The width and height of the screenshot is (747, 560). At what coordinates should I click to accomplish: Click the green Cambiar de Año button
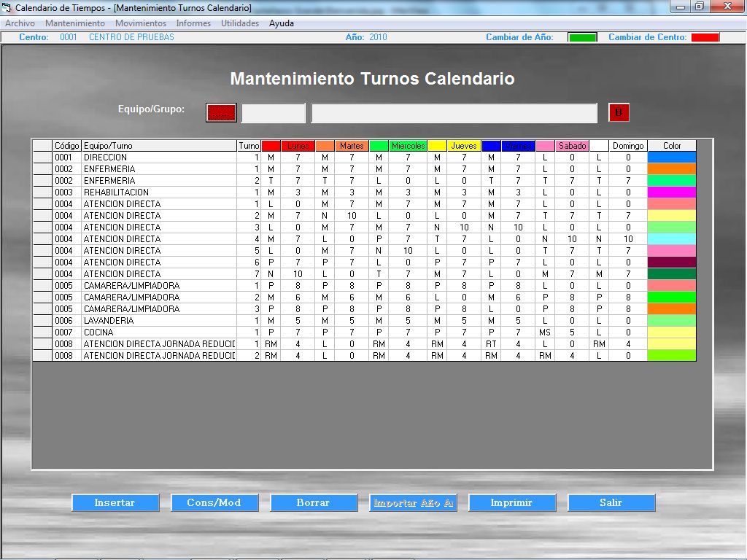point(582,37)
